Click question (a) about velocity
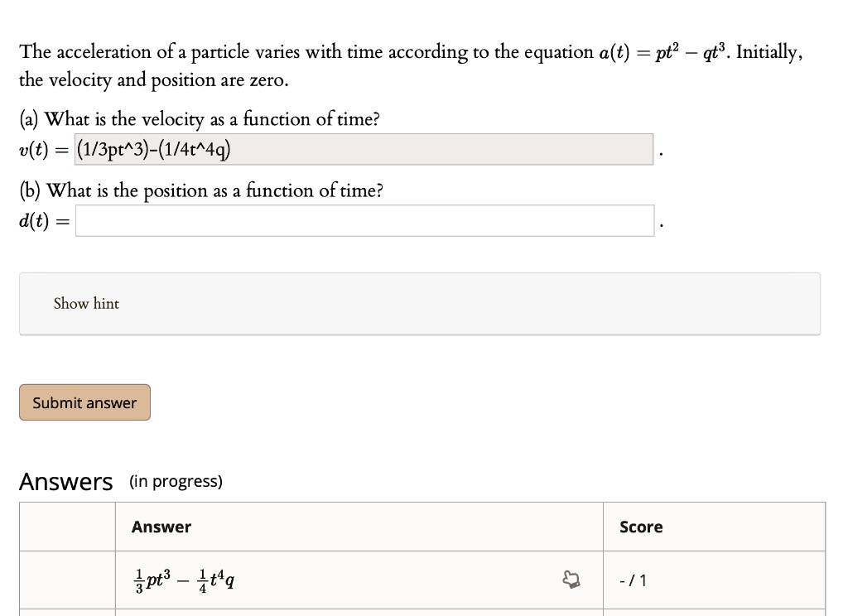 tap(199, 119)
